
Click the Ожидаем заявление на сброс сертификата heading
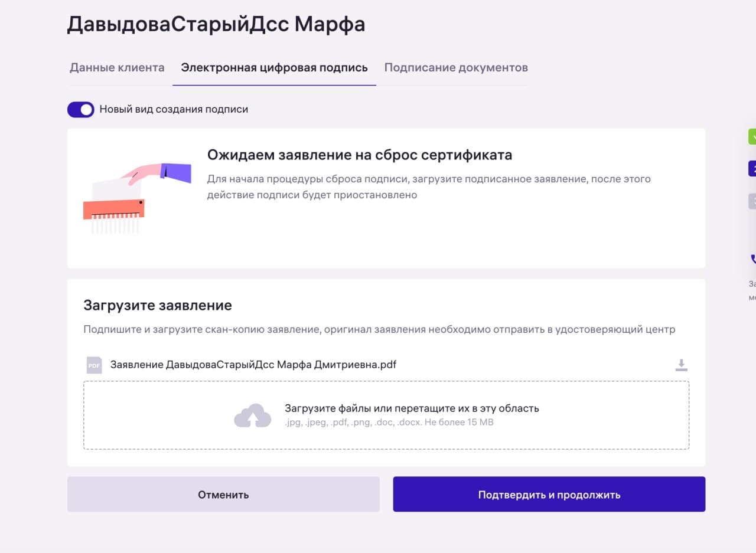click(360, 155)
